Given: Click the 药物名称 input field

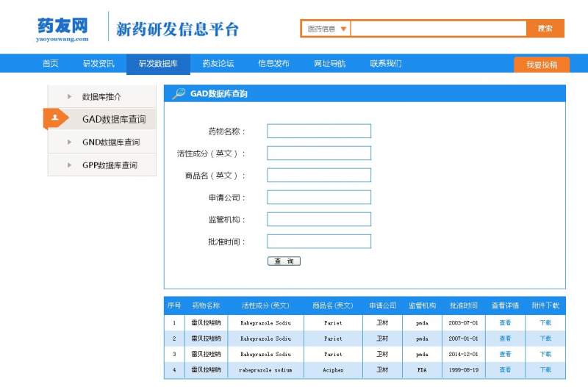Looking at the screenshot, I should pyautogui.click(x=319, y=131).
